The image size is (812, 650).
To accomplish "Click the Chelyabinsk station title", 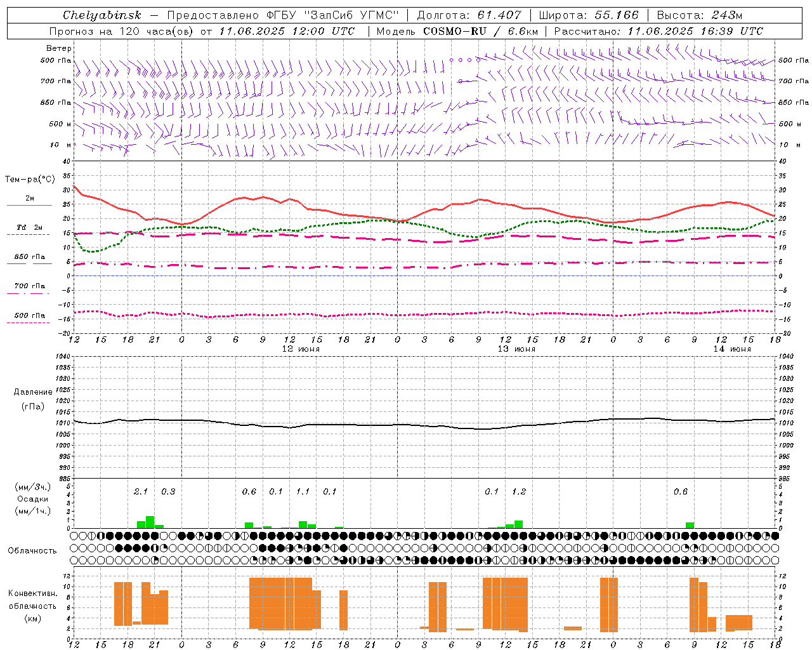I will 101,15.
